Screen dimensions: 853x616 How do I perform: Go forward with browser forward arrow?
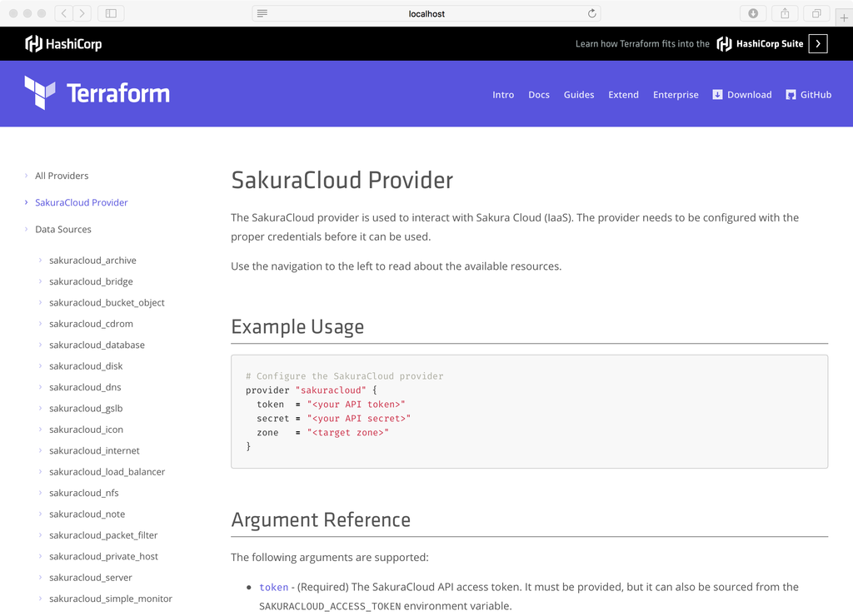click(82, 13)
